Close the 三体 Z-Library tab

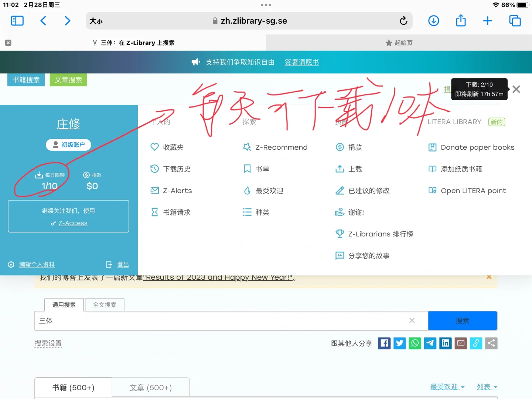pyautogui.click(x=8, y=43)
